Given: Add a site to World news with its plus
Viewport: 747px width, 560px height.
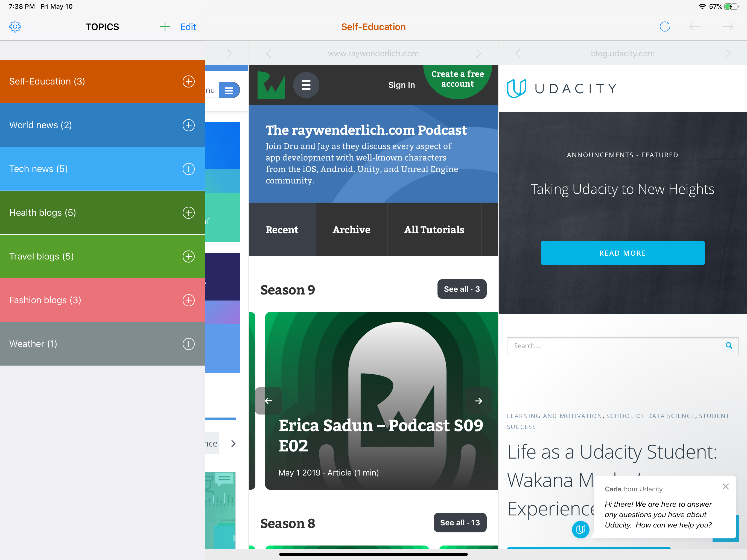Looking at the screenshot, I should click(188, 125).
